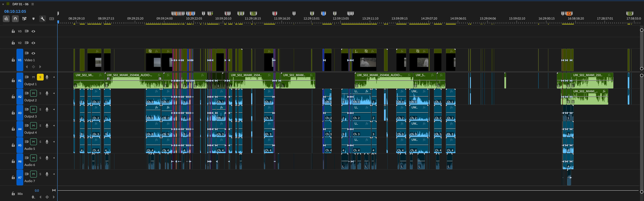Unmute track A3 Output 3
Image resolution: width=644 pixels, height=201 pixels.
click(x=33, y=109)
